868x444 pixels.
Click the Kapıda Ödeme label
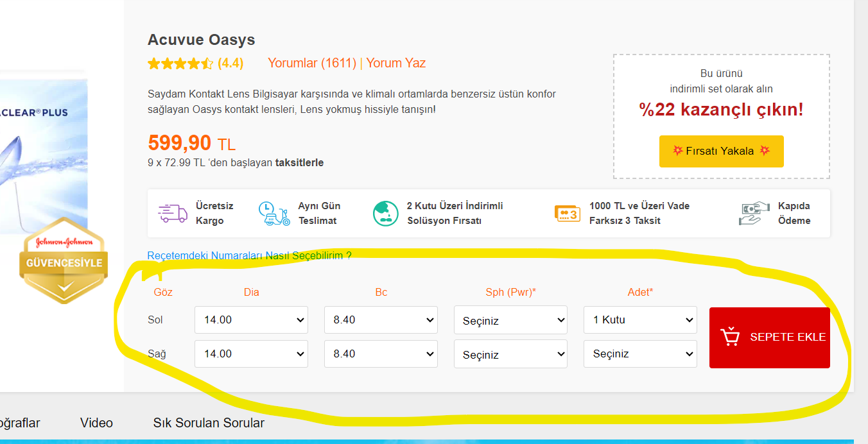(x=794, y=213)
